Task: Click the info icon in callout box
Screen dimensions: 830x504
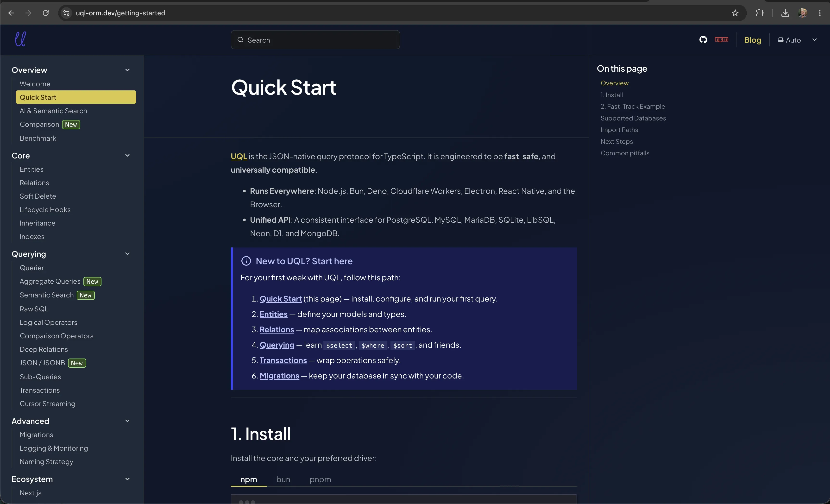Action: click(246, 261)
